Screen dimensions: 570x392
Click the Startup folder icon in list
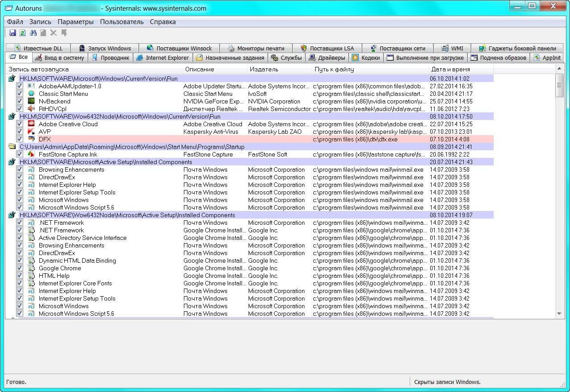click(x=12, y=147)
